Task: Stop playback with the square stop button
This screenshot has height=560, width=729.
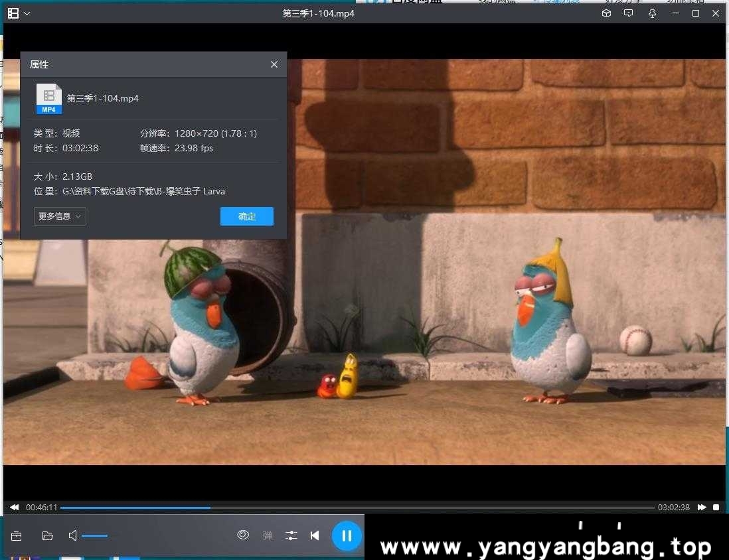Action: (716, 508)
